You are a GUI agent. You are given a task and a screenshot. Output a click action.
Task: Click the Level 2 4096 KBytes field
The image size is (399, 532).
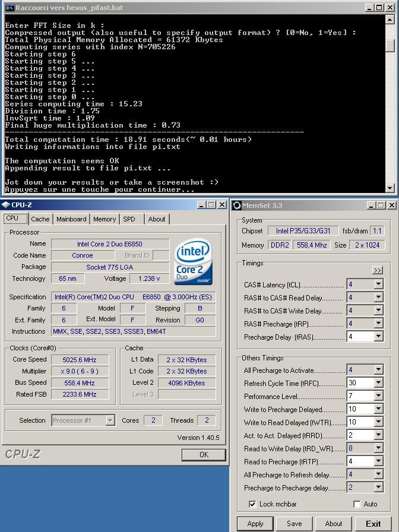coord(186,383)
